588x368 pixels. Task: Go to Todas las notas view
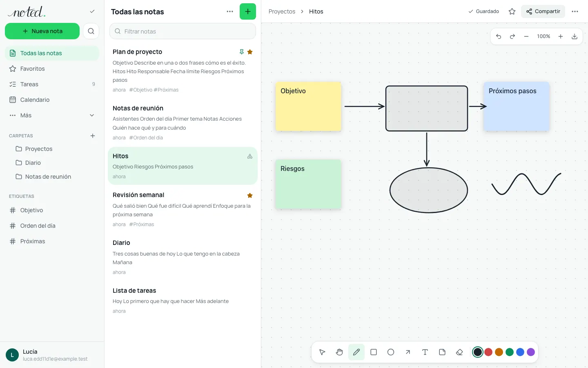[52, 53]
